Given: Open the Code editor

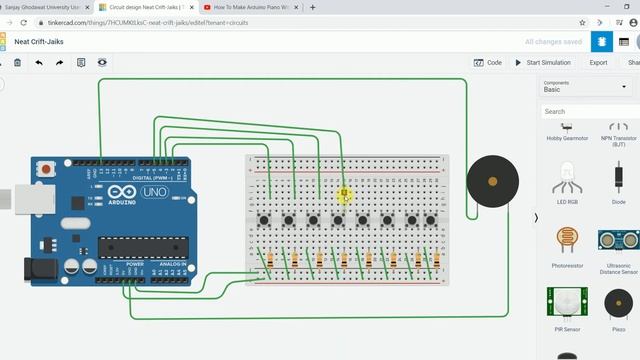Looking at the screenshot, I should coord(488,62).
